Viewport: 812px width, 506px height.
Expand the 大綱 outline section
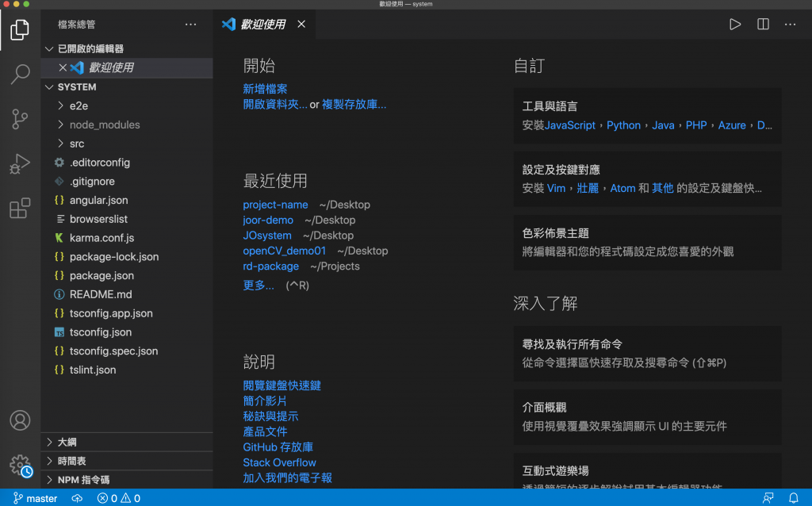pyautogui.click(x=127, y=442)
